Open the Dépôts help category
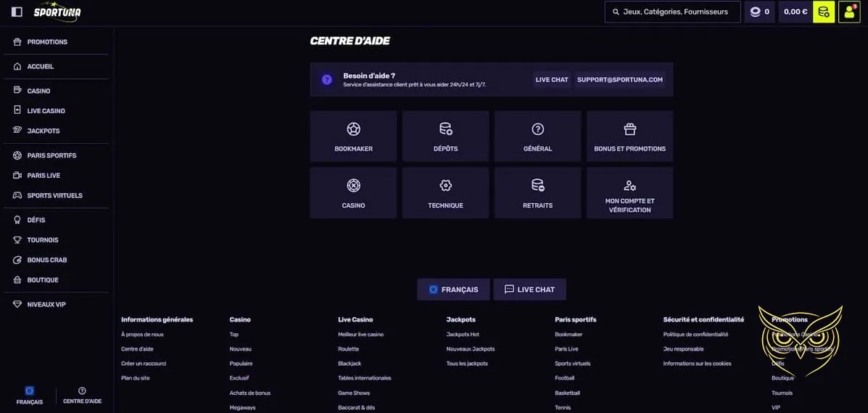The width and height of the screenshot is (868, 413). [445, 136]
